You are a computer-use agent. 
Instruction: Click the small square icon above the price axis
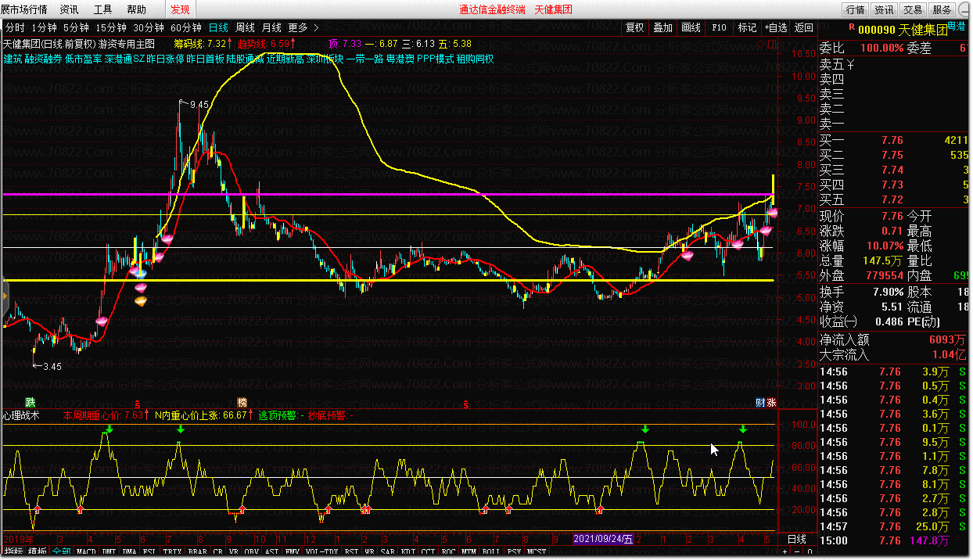coord(774,46)
